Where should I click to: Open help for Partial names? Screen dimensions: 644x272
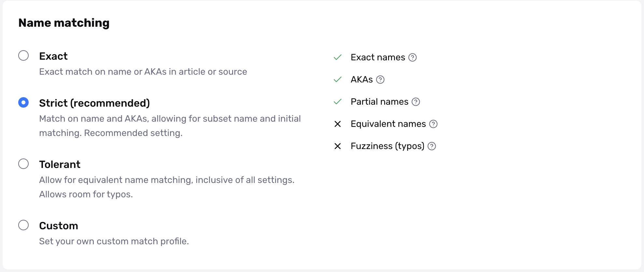[x=416, y=102]
